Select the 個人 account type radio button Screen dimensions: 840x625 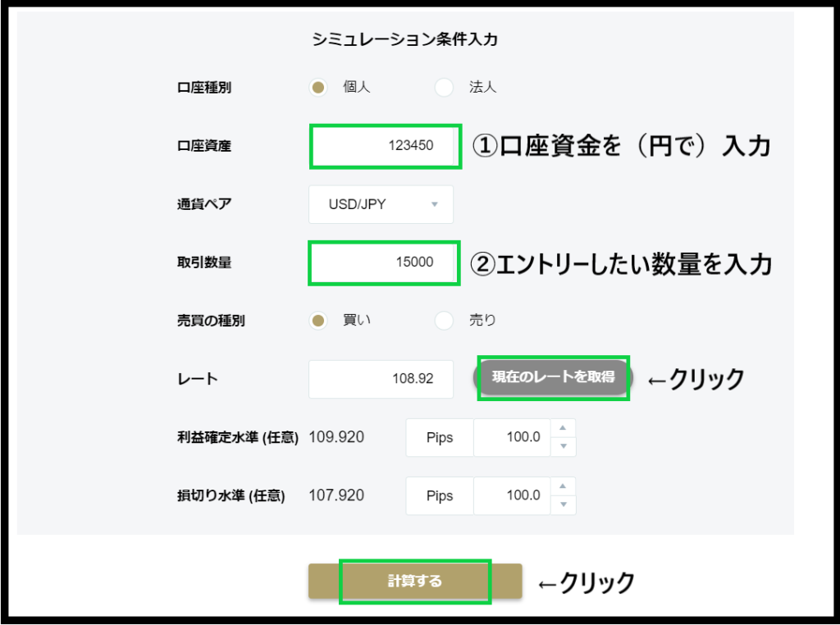coord(319,87)
